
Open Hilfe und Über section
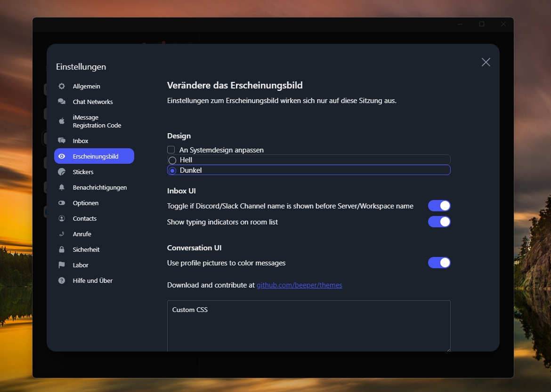pos(94,280)
